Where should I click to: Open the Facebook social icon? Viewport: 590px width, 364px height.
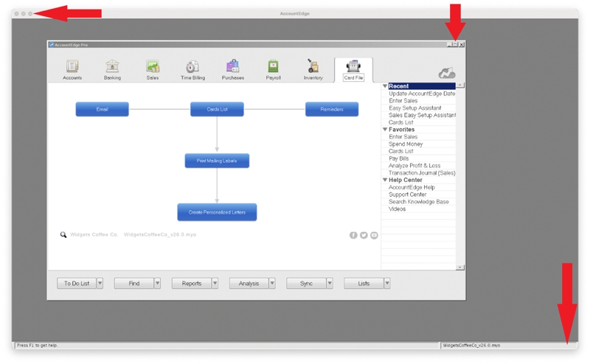click(353, 235)
